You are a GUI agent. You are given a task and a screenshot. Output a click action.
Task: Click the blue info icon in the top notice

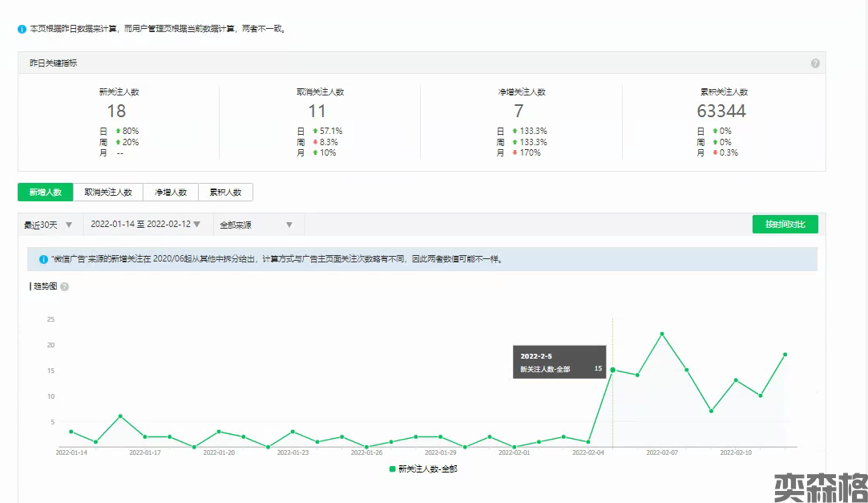click(x=22, y=29)
